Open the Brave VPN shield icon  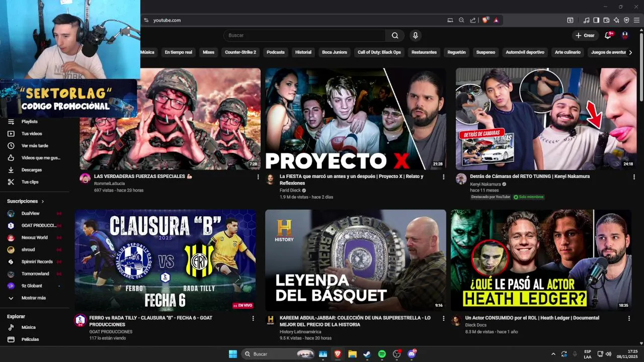click(626, 20)
